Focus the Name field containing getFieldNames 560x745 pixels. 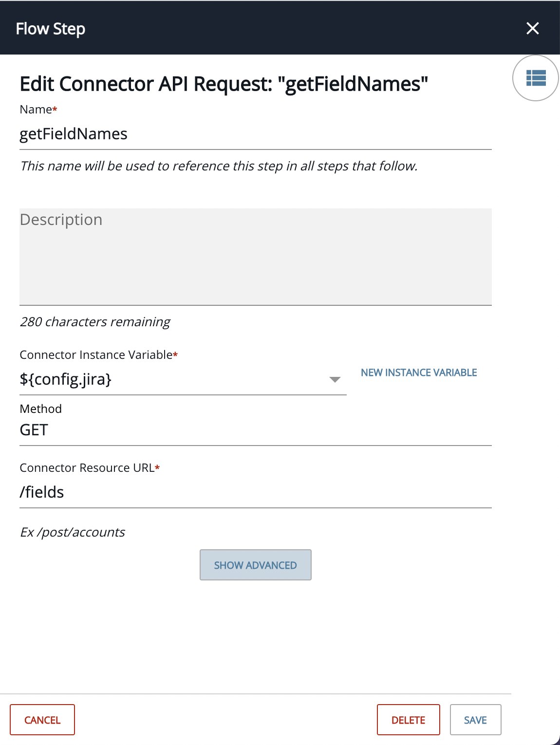click(256, 134)
